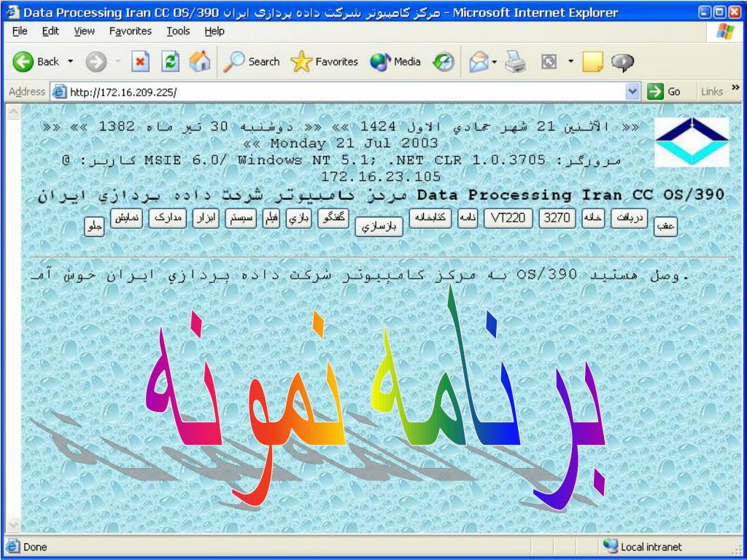Click the Edit toolbar icon
The height and width of the screenshot is (560, 747).
pyautogui.click(x=549, y=62)
